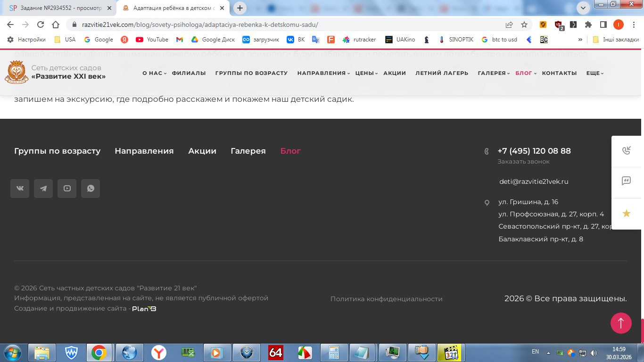Open the YouTube icon in footer
644x362 pixels.
coord(67,189)
